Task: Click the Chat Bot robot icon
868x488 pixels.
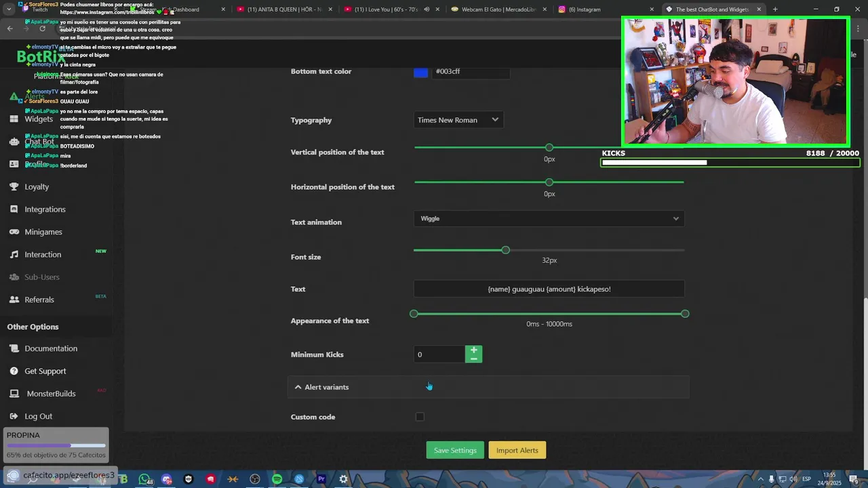Action: tap(14, 142)
